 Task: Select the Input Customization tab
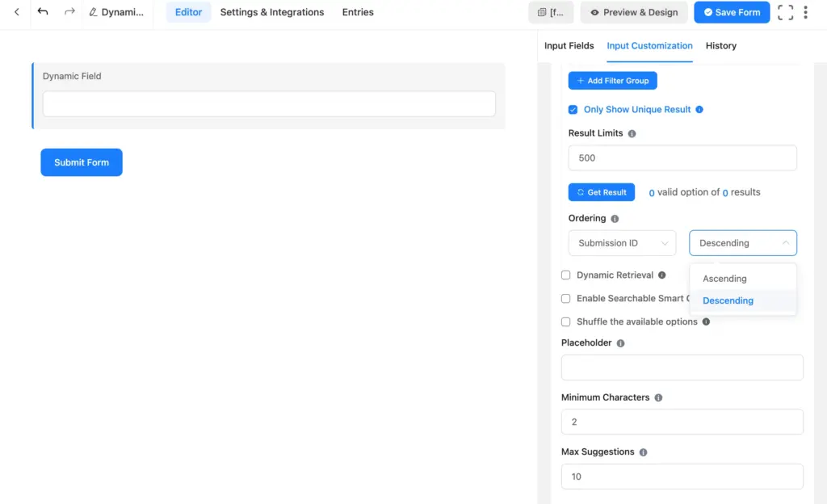point(649,46)
